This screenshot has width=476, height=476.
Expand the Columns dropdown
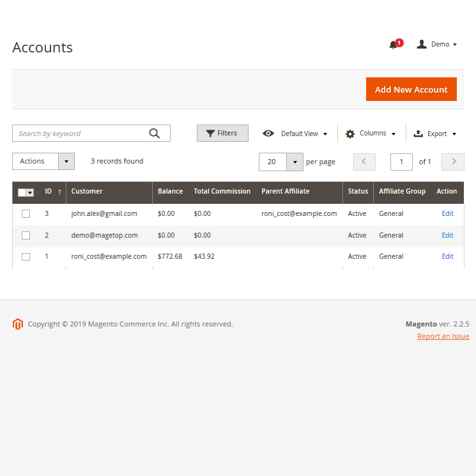[x=371, y=134]
